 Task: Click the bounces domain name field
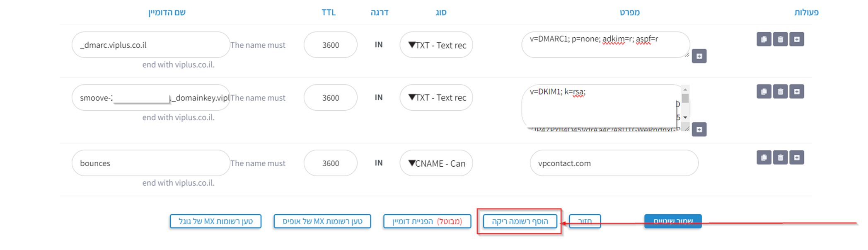click(150, 163)
